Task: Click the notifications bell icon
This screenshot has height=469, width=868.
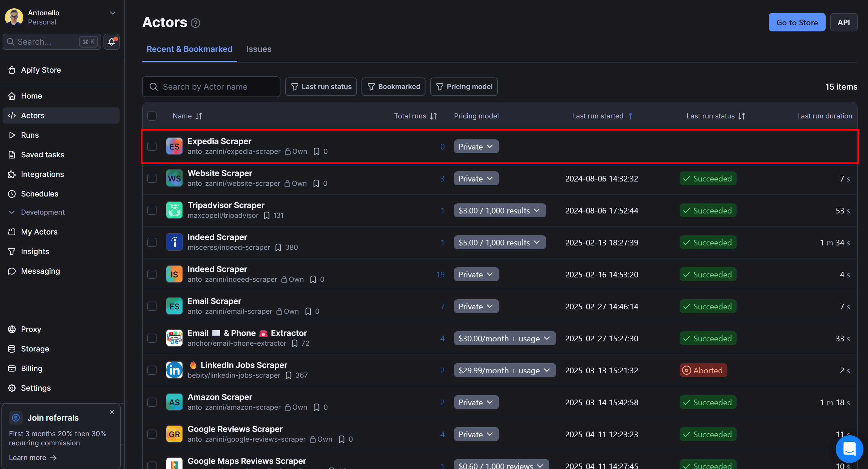Action: click(112, 42)
